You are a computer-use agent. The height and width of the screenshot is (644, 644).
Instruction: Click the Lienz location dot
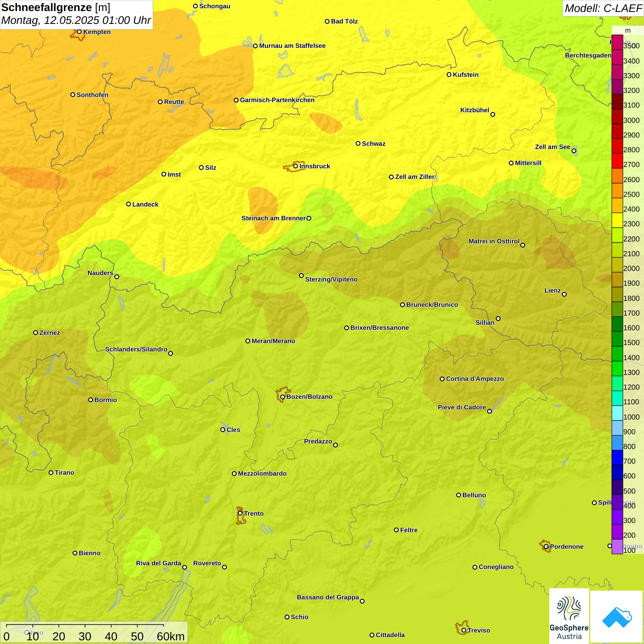click(x=564, y=294)
